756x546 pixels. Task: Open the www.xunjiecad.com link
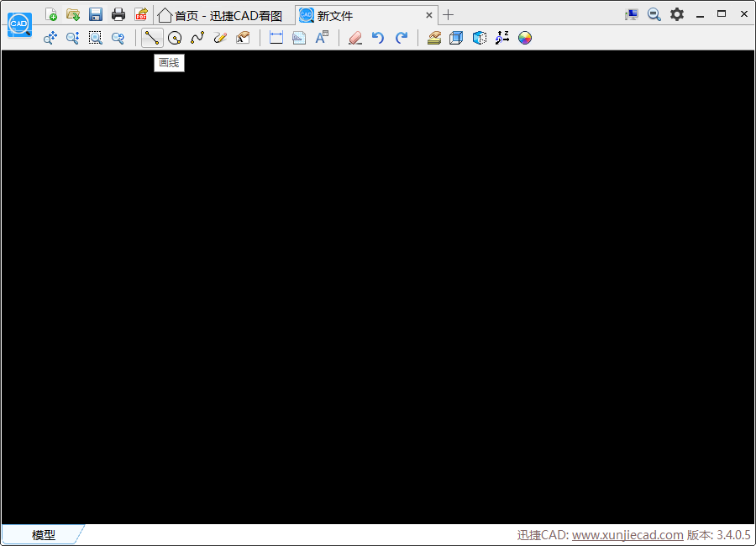pos(627,535)
